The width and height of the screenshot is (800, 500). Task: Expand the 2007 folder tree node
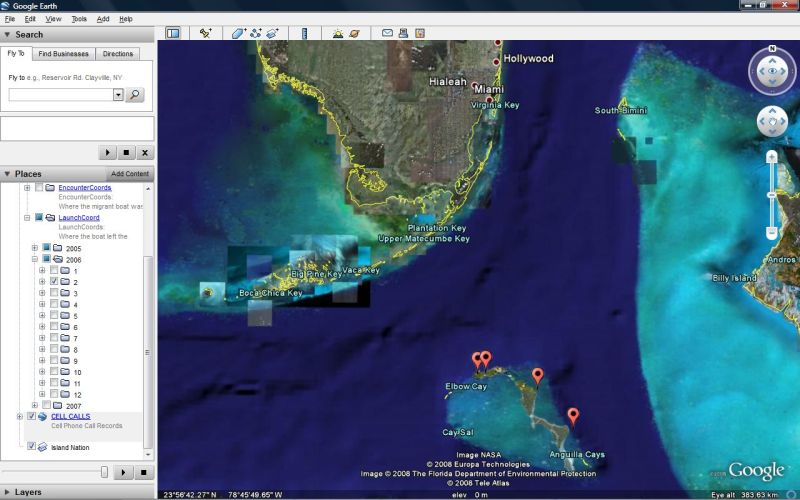point(35,406)
